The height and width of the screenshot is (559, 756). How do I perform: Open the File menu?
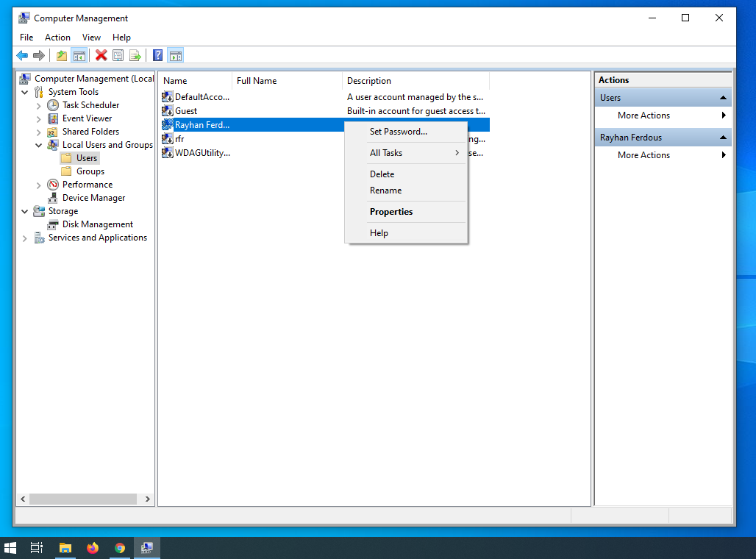click(x=26, y=37)
